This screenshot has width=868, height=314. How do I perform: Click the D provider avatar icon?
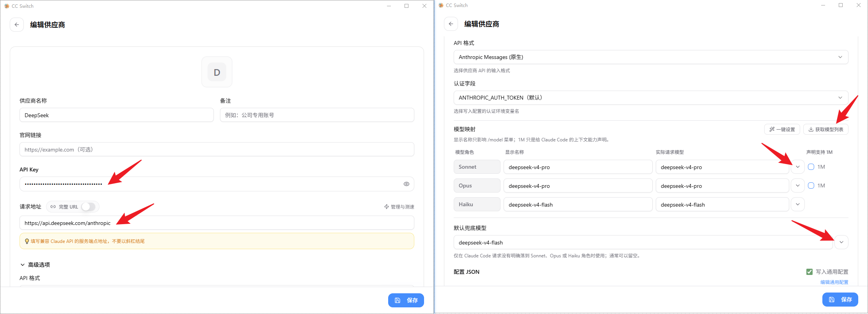(217, 72)
